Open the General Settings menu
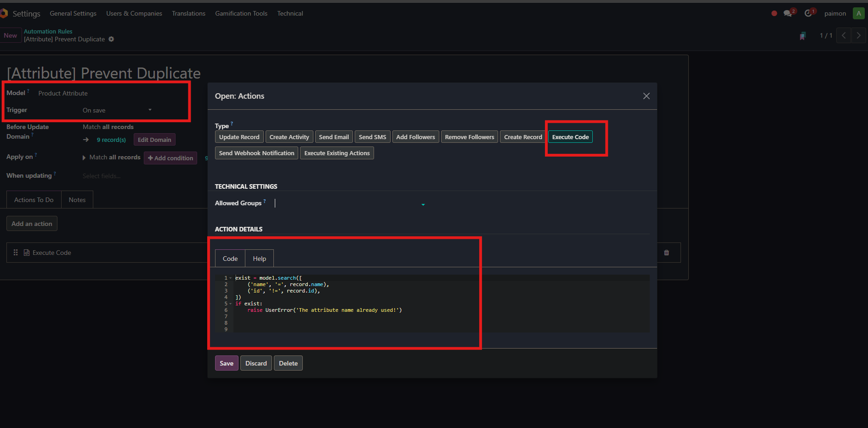Viewport: 868px width, 428px height. click(73, 13)
